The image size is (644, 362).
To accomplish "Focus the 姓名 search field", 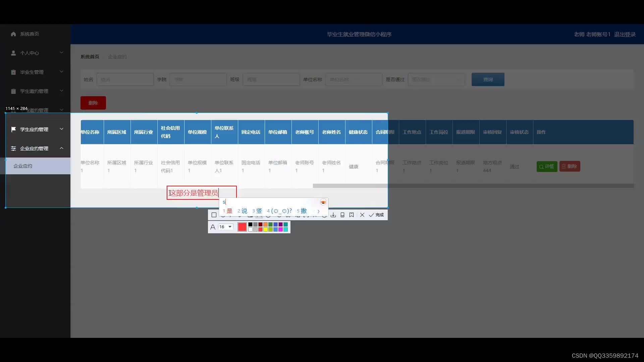I will tap(125, 79).
